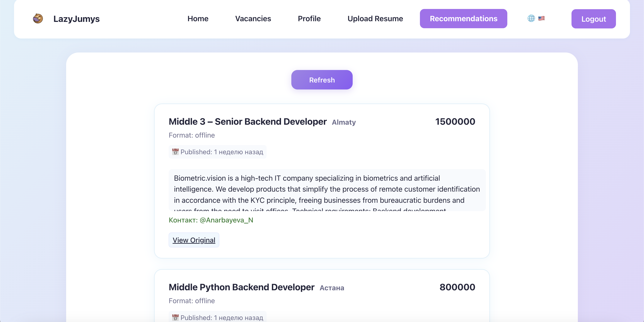Open the View Original link
The image size is (644, 322).
coord(194,240)
